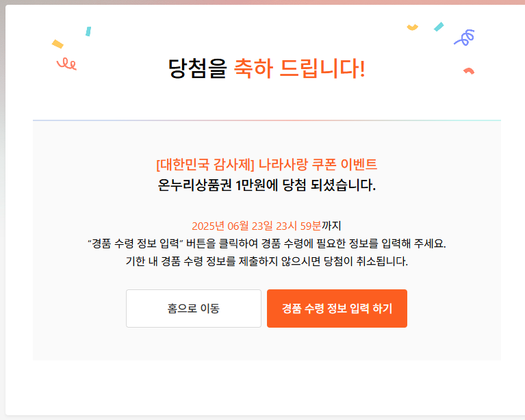
Task: Select the “경품 수령 정보 입력” instruction sentence
Action: point(266,244)
